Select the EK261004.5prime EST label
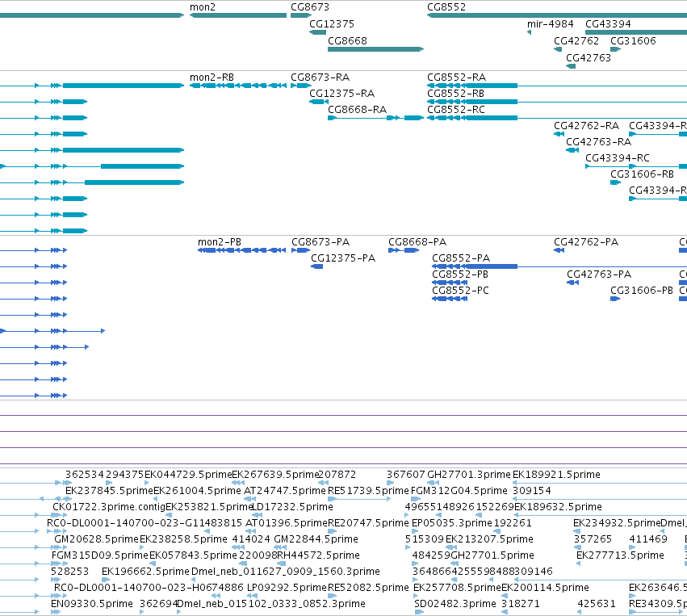The height and width of the screenshot is (616, 687). pos(197,491)
